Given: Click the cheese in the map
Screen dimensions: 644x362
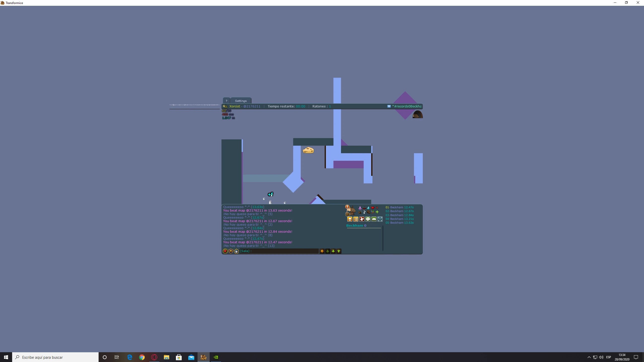Looking at the screenshot, I should (x=308, y=150).
